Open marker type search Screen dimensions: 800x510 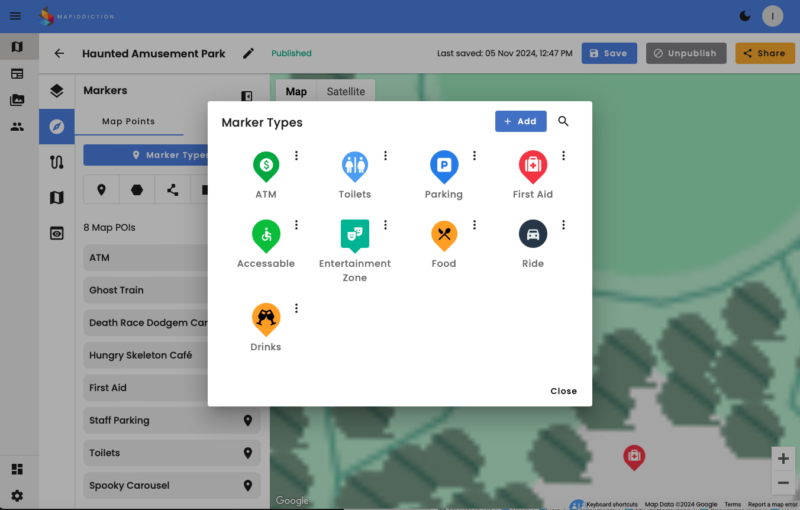pos(563,121)
